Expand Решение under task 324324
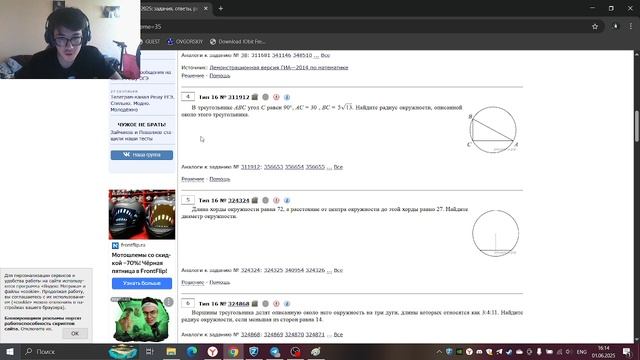This screenshot has height=360, width=640. [x=193, y=282]
